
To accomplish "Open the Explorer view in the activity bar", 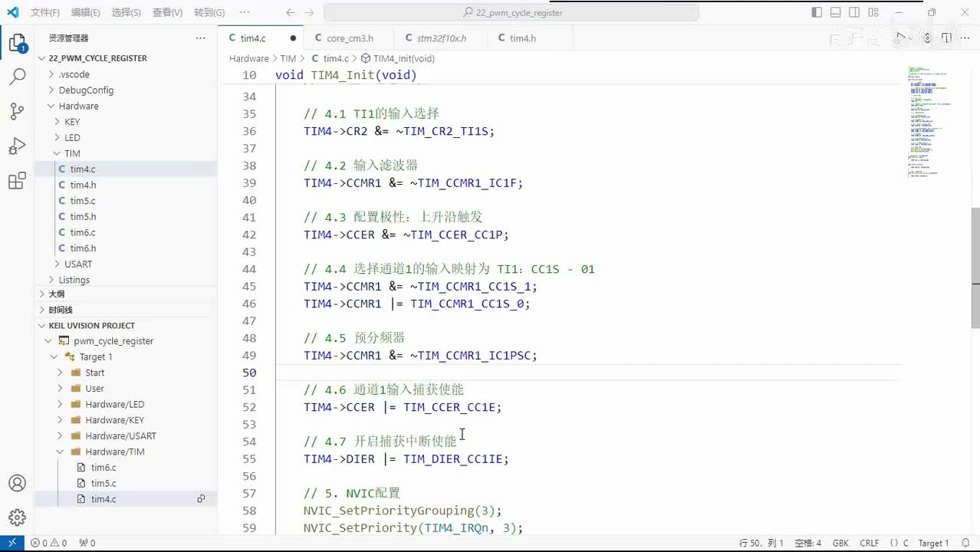I will point(17,43).
